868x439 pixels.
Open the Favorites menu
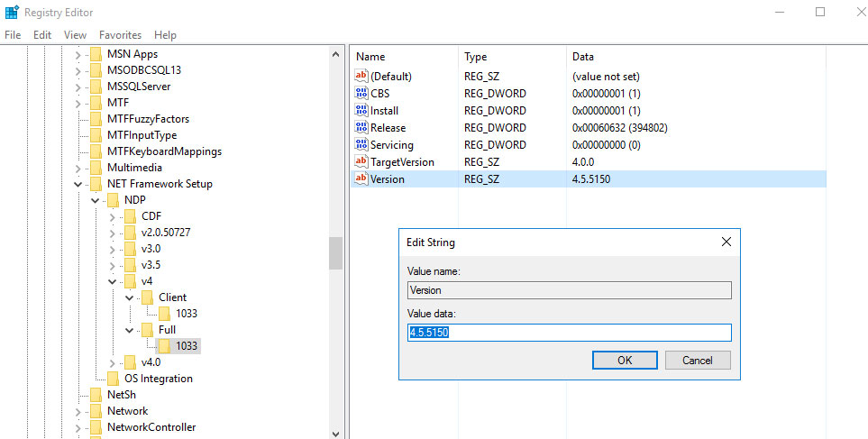pyautogui.click(x=120, y=35)
